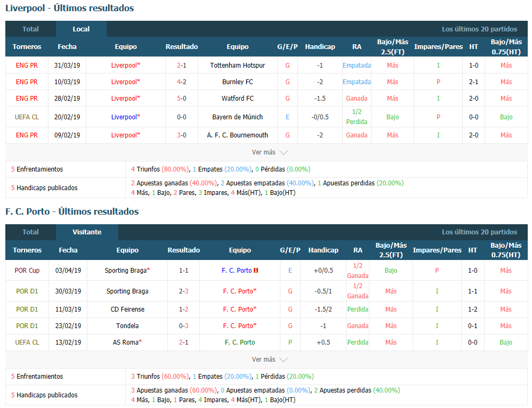Switch to Total tab in Liverpool results

point(30,29)
